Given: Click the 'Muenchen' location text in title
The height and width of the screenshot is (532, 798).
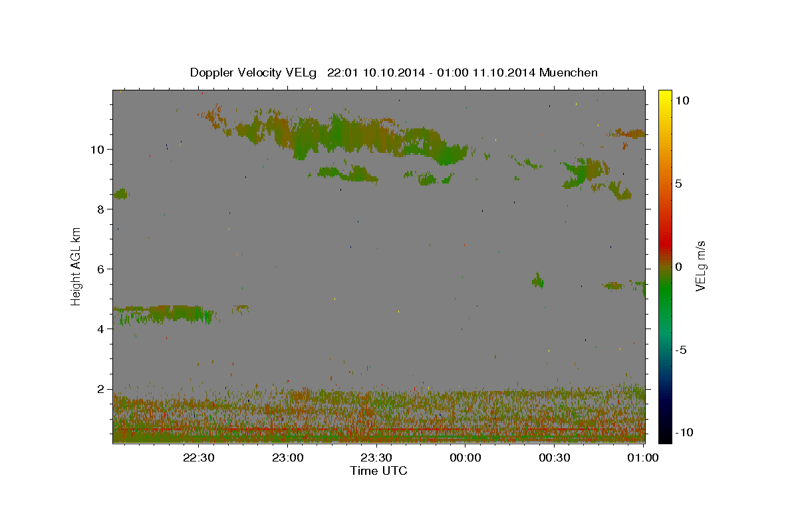Looking at the screenshot, I should click(569, 72).
